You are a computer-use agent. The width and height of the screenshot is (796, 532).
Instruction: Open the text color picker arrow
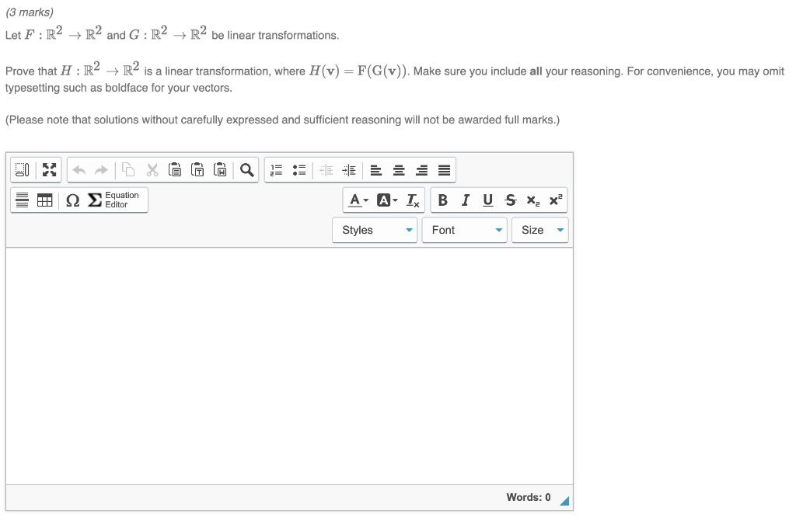tap(364, 200)
